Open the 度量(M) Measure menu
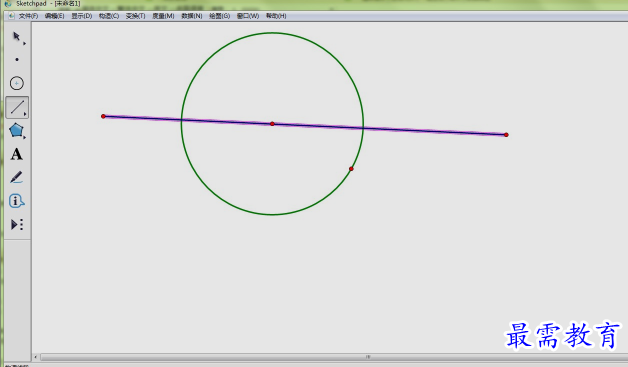 (163, 16)
